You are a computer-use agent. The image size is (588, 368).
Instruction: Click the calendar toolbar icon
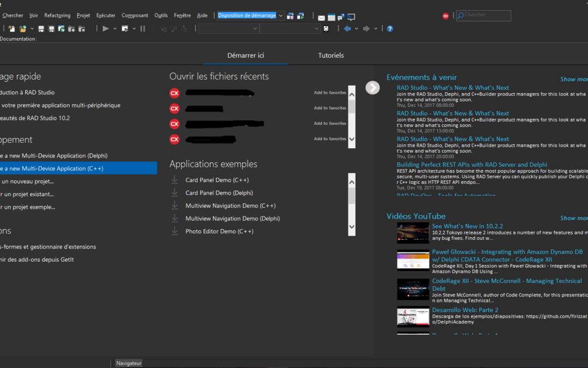(332, 17)
